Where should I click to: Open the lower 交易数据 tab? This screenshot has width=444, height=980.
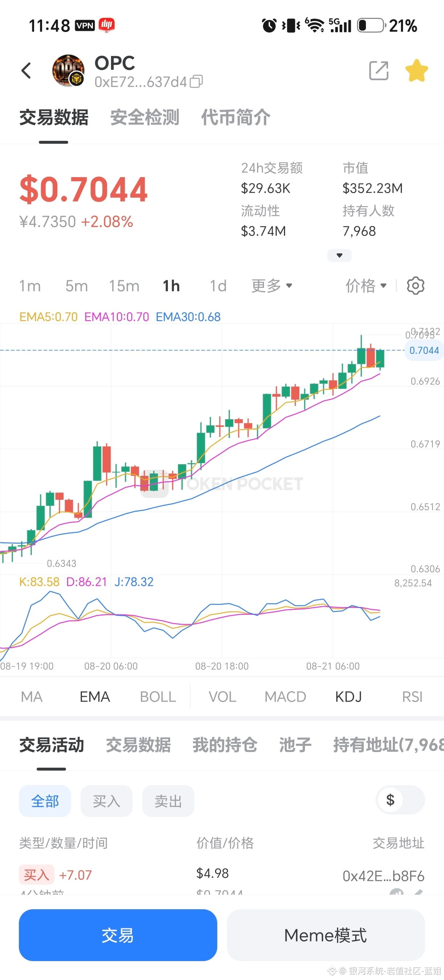138,745
